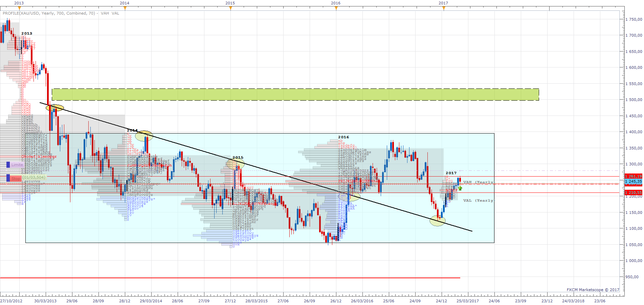Select the green up arrow near VAH

pos(460,188)
